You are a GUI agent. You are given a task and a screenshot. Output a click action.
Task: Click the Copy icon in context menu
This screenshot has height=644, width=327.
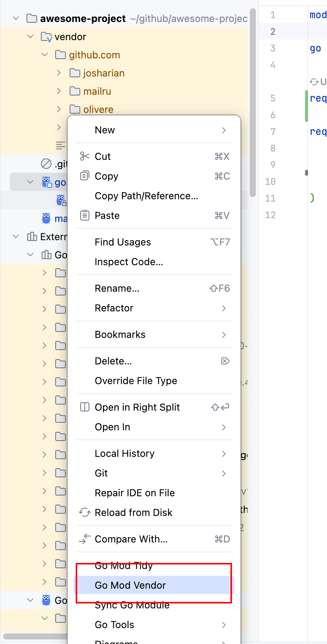click(x=84, y=176)
